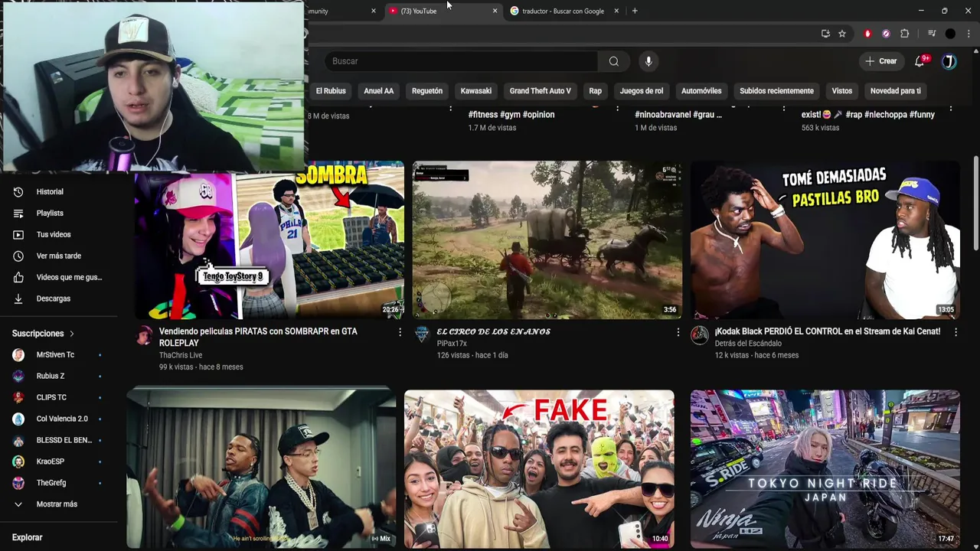Open the account avatar menu
The image size is (980, 551).
[x=949, y=61]
